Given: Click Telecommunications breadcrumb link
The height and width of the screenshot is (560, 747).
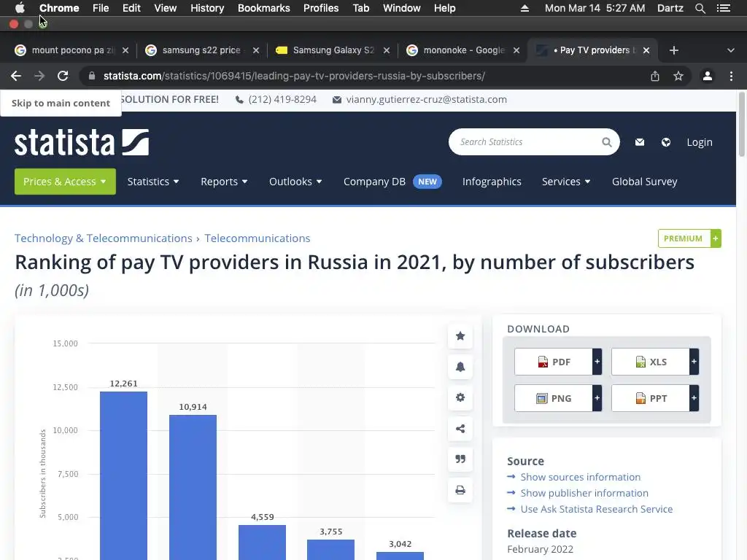Looking at the screenshot, I should (258, 238).
